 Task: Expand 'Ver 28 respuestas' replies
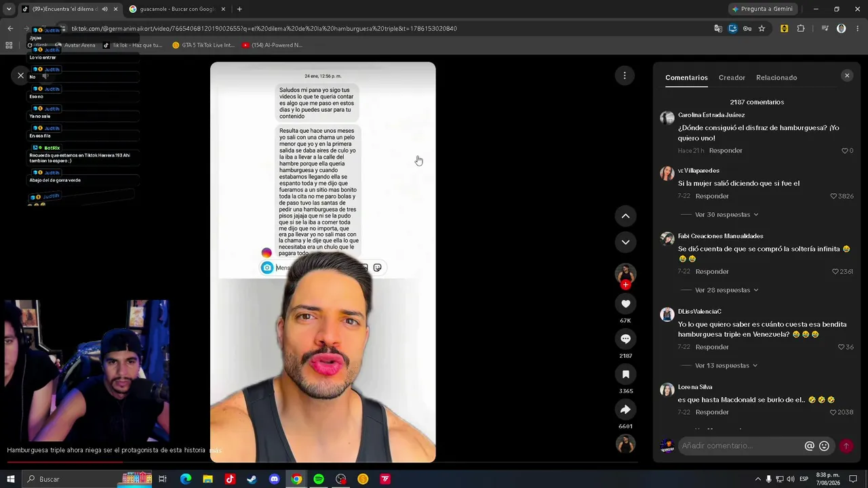(726, 290)
